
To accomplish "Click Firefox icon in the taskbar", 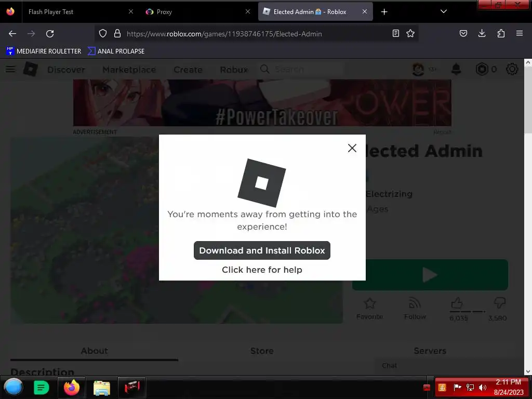I will (x=72, y=388).
